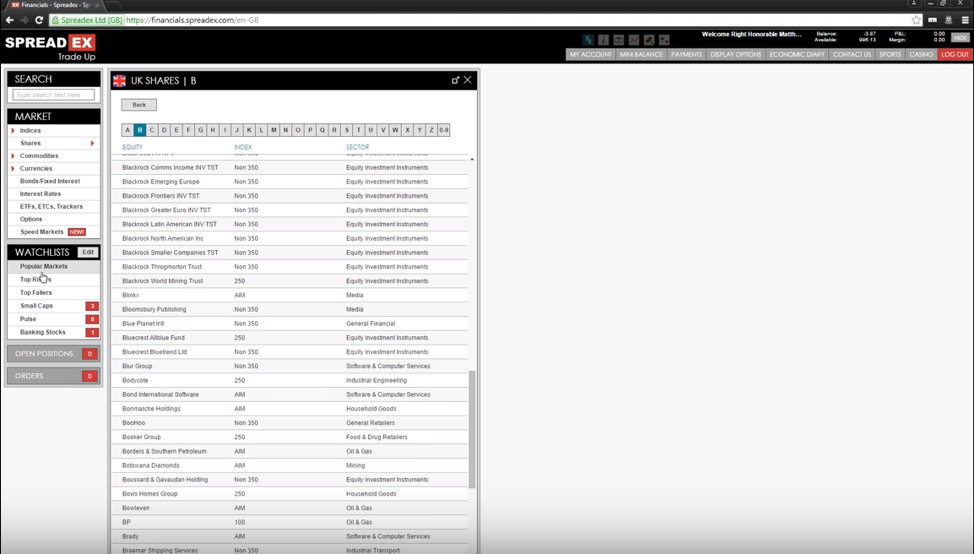Hide the balance info with Hide button

960,38
